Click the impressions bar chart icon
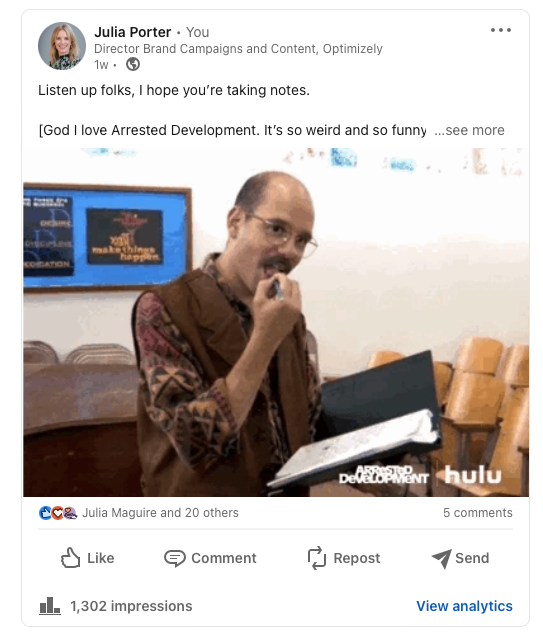Viewport: 543px width, 636px height. coord(50,606)
